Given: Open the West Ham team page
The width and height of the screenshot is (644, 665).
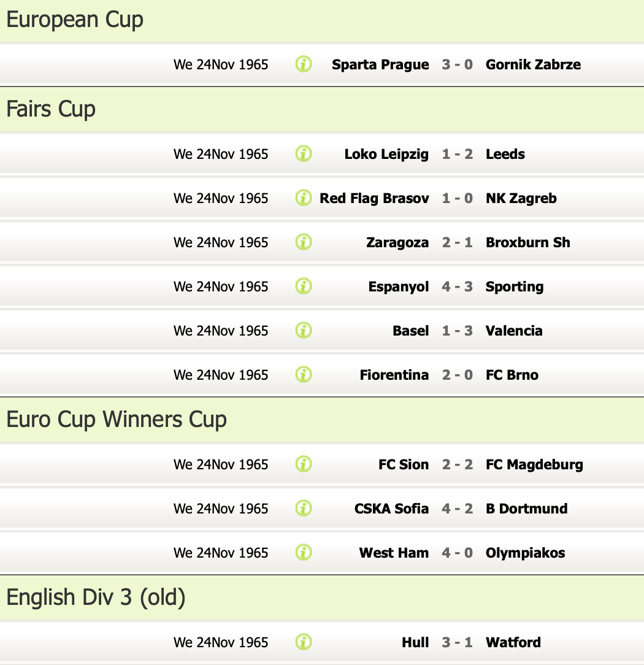Looking at the screenshot, I should [394, 553].
